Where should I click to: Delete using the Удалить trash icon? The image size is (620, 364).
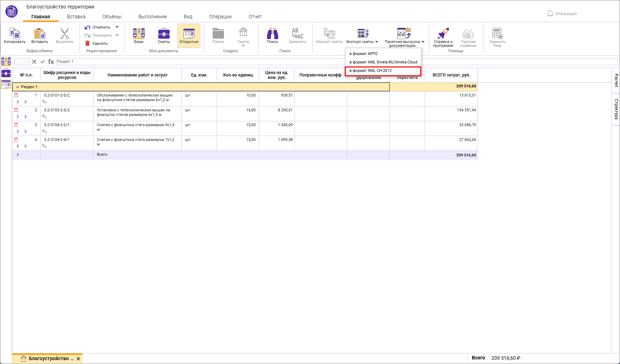click(87, 43)
